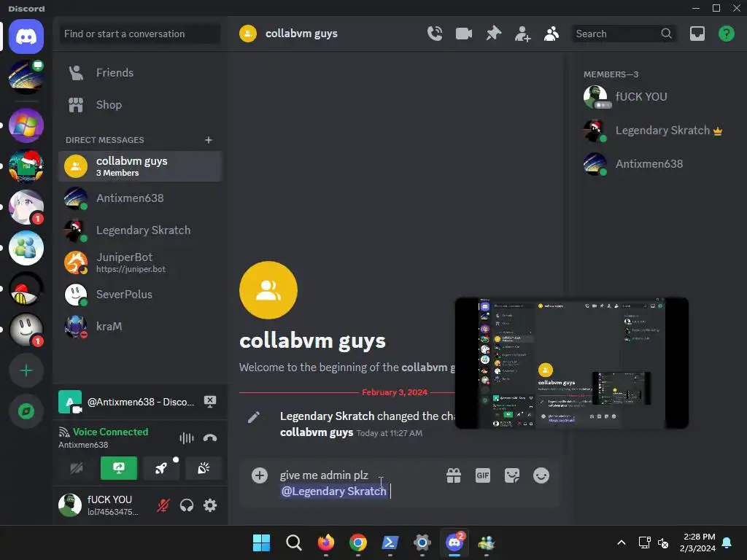The width and height of the screenshot is (747, 560).
Task: Click the collabvm guys group icon in the header
Action: click(x=248, y=34)
